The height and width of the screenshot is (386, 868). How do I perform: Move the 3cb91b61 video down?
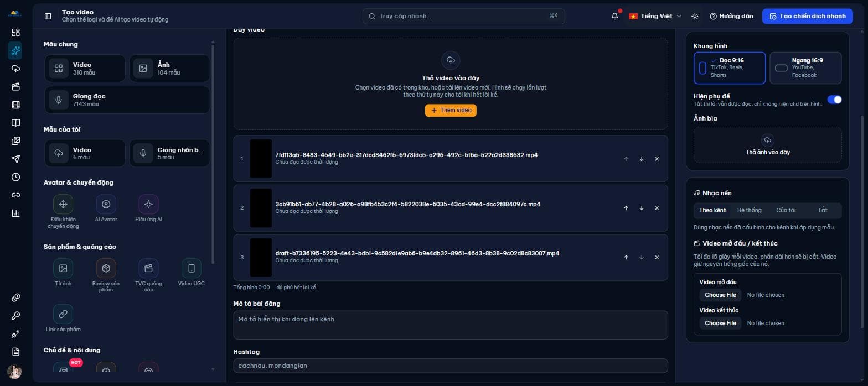(642, 208)
